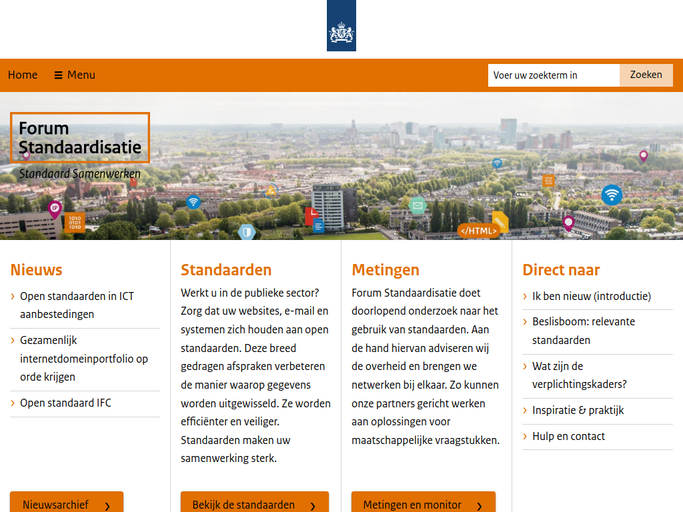
Task: Focus the search field 'Voer uw zoekterm in'
Action: (554, 75)
